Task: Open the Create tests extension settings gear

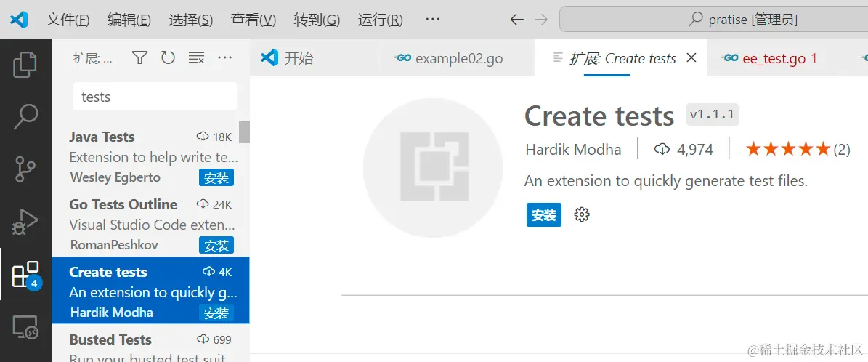Action: pos(582,215)
